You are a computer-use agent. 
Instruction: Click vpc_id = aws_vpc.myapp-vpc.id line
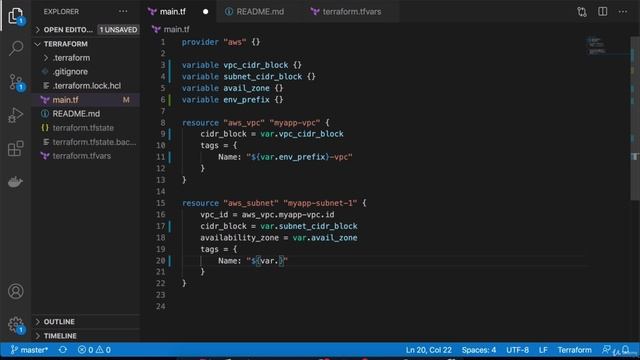pos(267,215)
